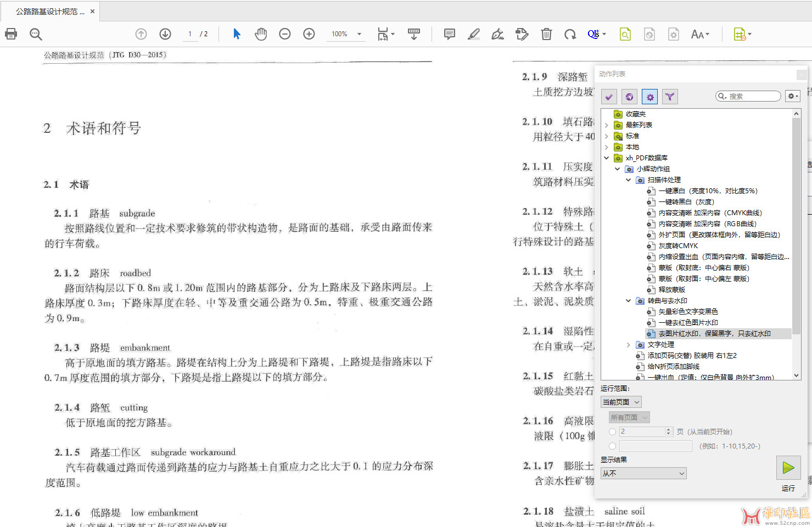Select the 收藏夹 folder

tap(635, 114)
